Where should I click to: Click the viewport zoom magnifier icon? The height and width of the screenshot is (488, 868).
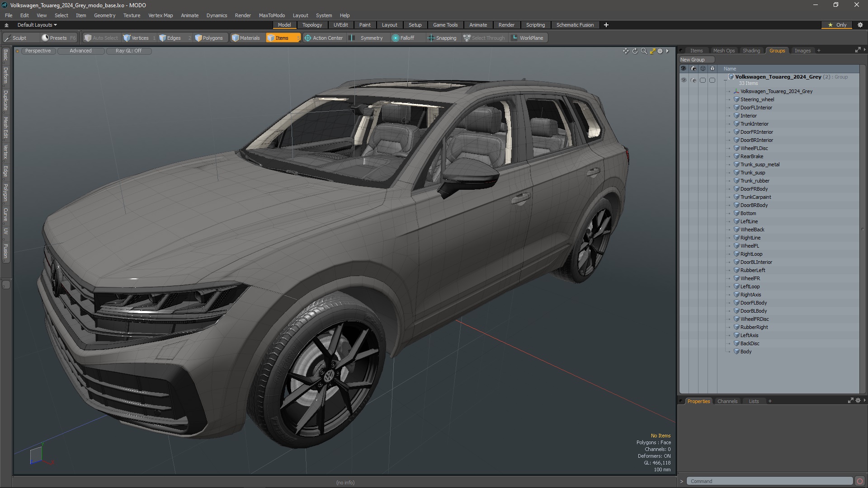click(644, 51)
